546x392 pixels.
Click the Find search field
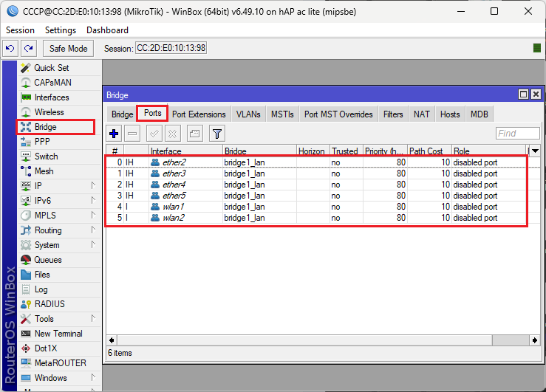pyautogui.click(x=517, y=133)
